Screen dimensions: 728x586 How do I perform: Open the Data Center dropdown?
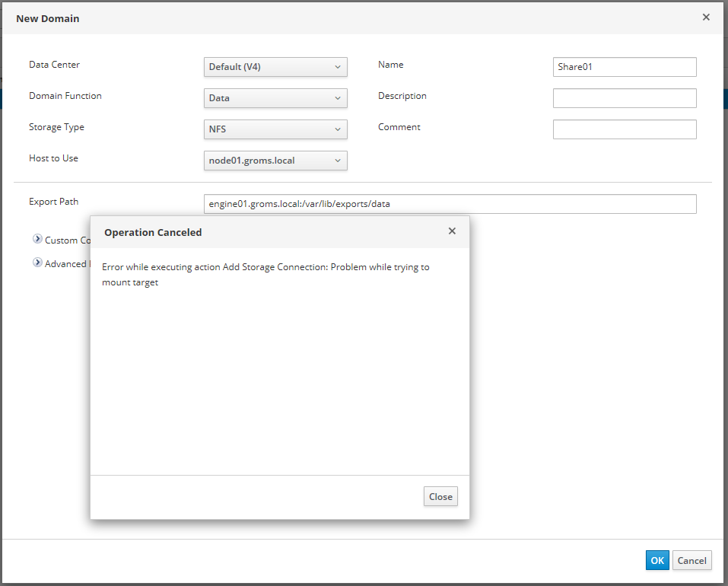point(275,67)
